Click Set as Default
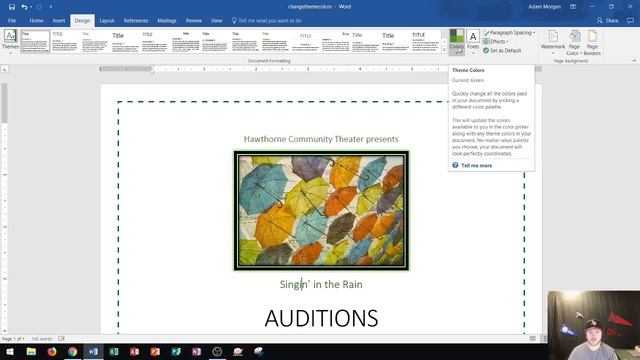The image size is (640, 360). point(502,51)
